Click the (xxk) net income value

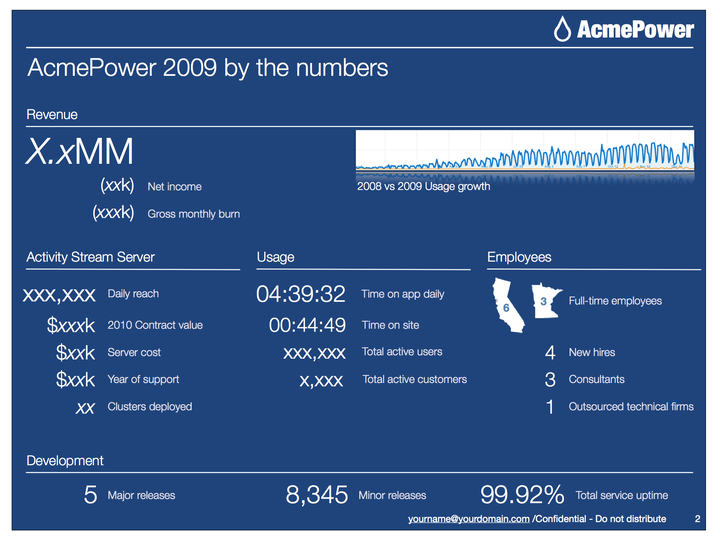coord(117,186)
